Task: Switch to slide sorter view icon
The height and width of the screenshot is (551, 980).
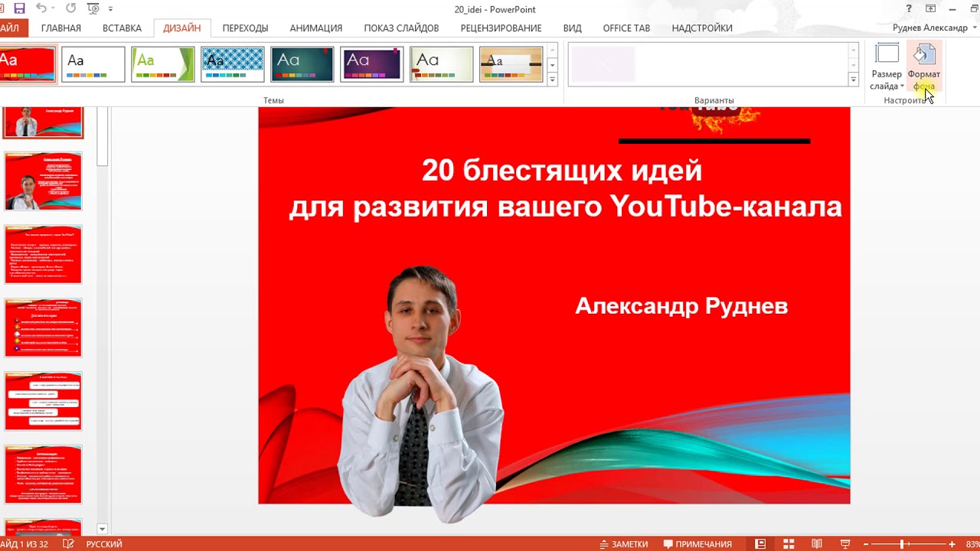Action: pyautogui.click(x=789, y=544)
